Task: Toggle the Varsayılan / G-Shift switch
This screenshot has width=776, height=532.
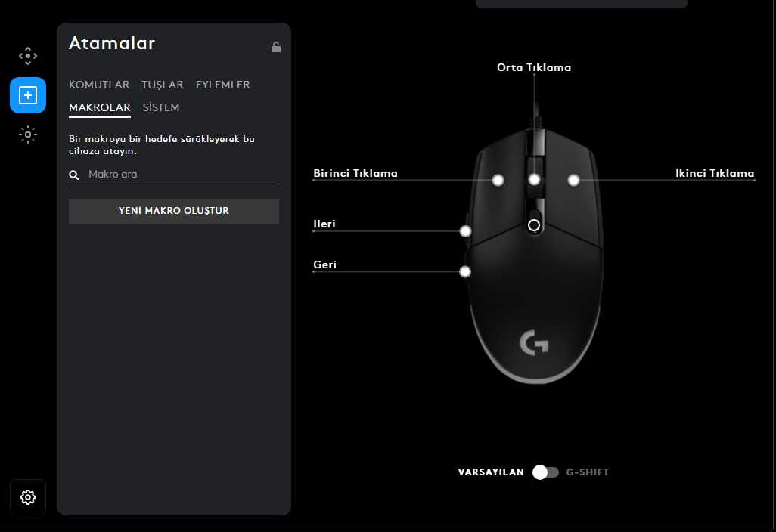Action: pos(545,472)
